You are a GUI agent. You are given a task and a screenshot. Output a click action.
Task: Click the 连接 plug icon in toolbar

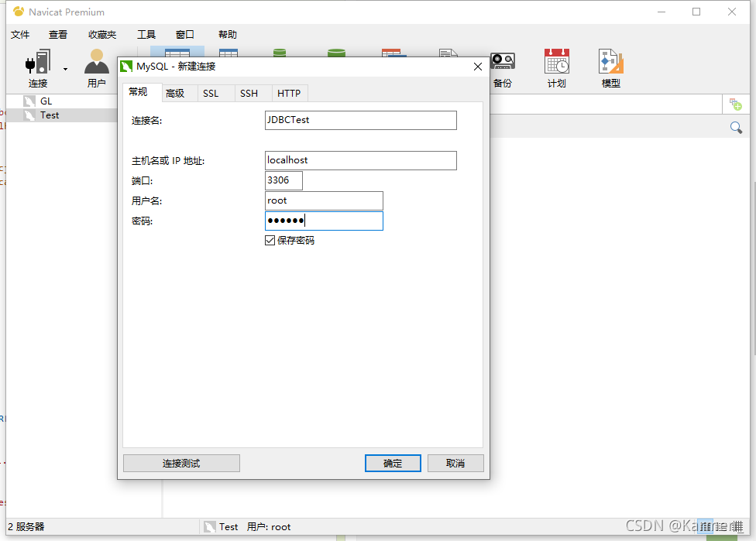click(x=38, y=63)
